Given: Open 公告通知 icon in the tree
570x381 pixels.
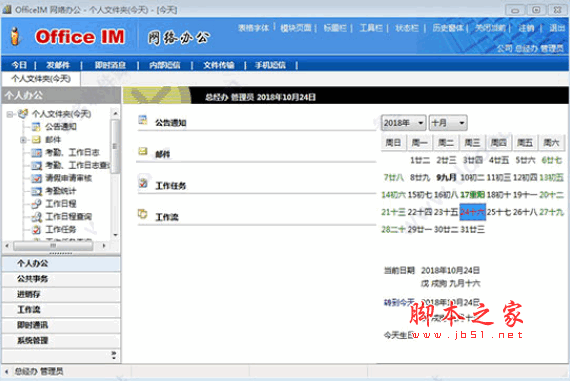Looking at the screenshot, I should [x=36, y=127].
